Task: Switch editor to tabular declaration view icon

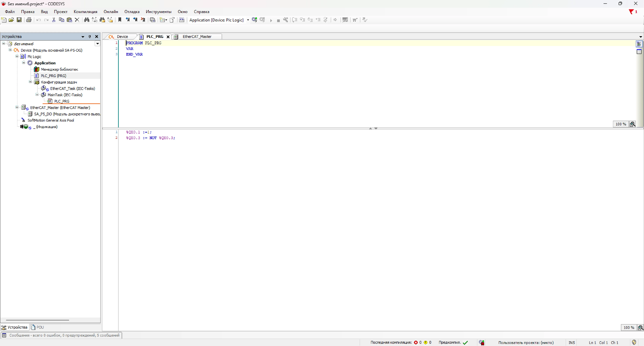Action: [x=639, y=52]
